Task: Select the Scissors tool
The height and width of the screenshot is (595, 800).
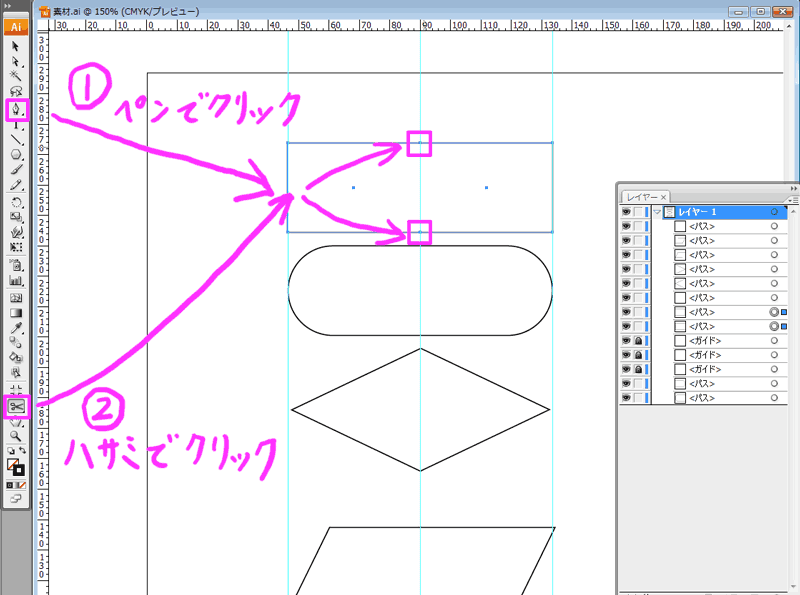Action: click(x=15, y=404)
